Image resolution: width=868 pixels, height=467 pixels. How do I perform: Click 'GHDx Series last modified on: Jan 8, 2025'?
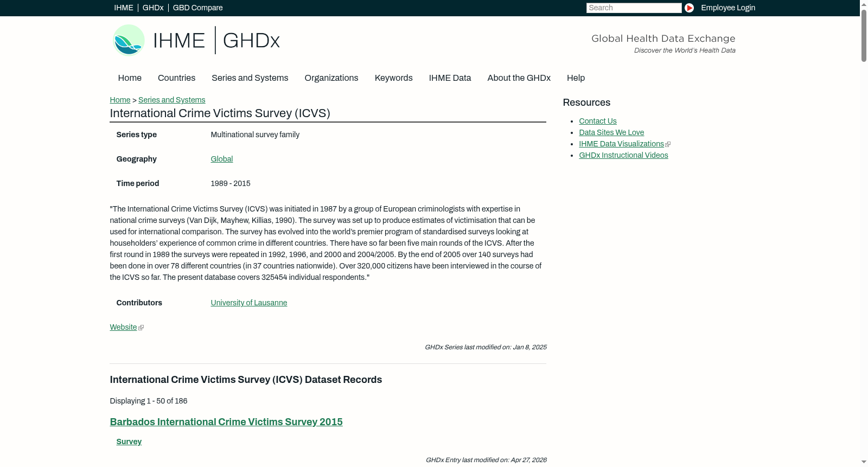click(486, 347)
